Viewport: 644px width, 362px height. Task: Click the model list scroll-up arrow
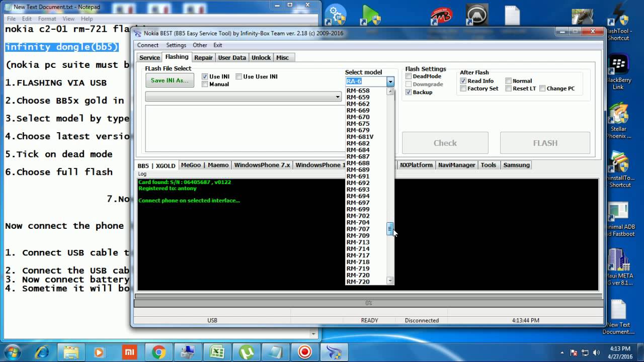coord(390,92)
